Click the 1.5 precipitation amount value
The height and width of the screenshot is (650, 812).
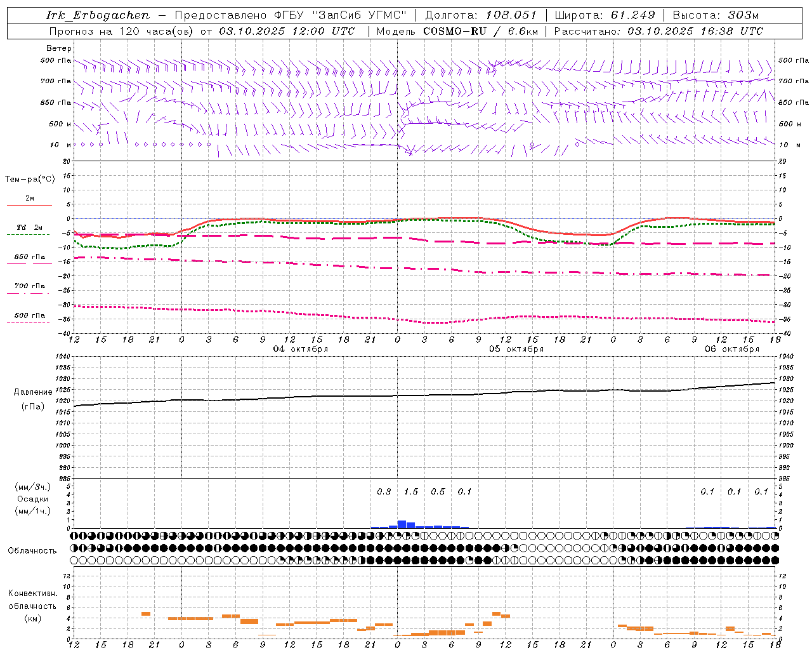pyautogui.click(x=411, y=491)
